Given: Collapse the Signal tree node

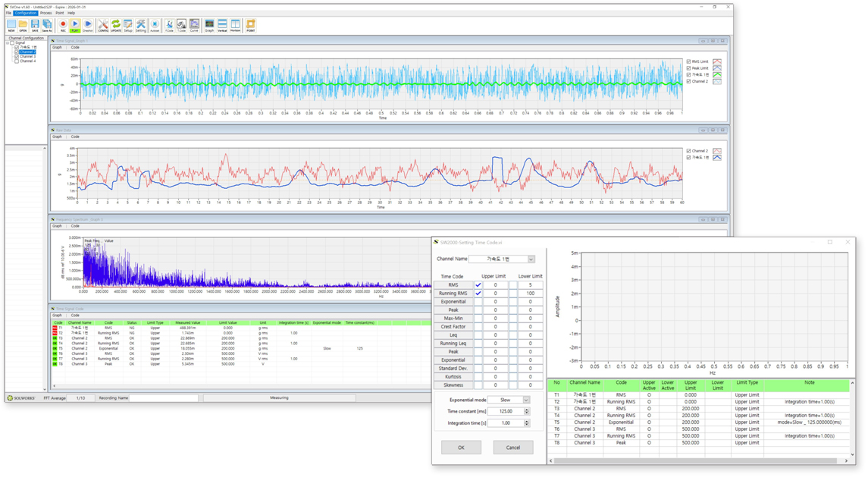Looking at the screenshot, I should coord(8,43).
